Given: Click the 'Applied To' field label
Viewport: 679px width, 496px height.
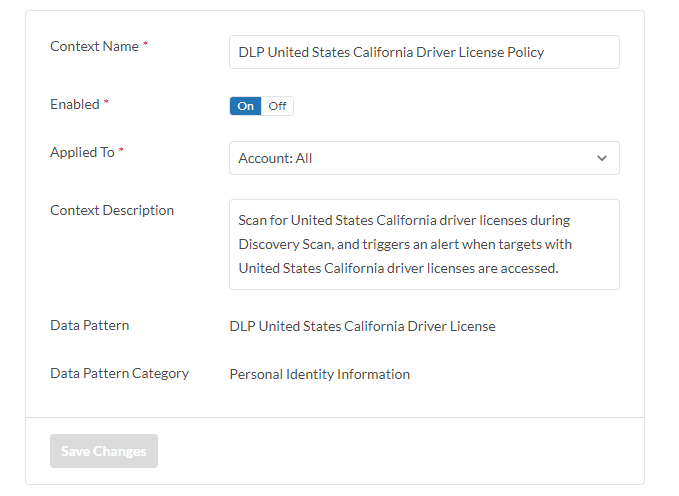Looking at the screenshot, I should 82,152.
